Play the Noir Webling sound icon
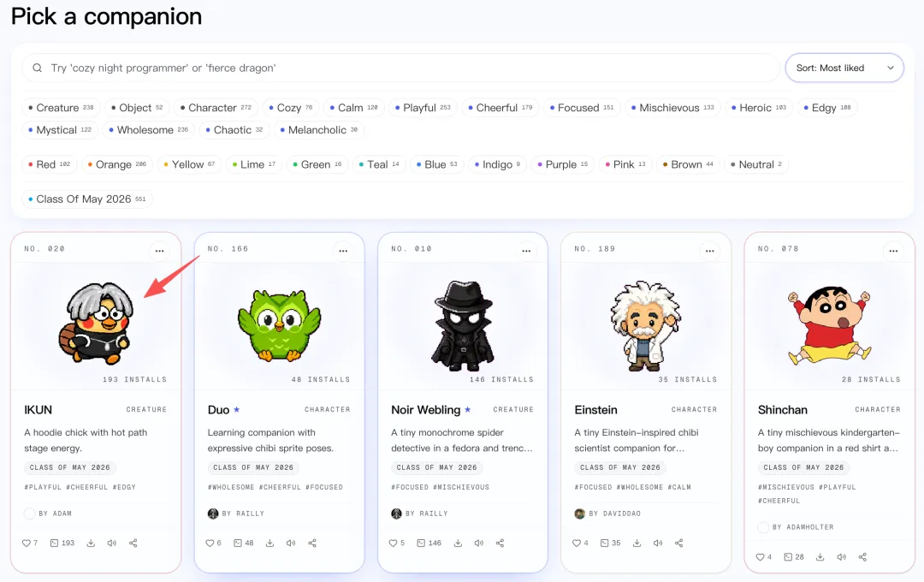 tap(478, 543)
